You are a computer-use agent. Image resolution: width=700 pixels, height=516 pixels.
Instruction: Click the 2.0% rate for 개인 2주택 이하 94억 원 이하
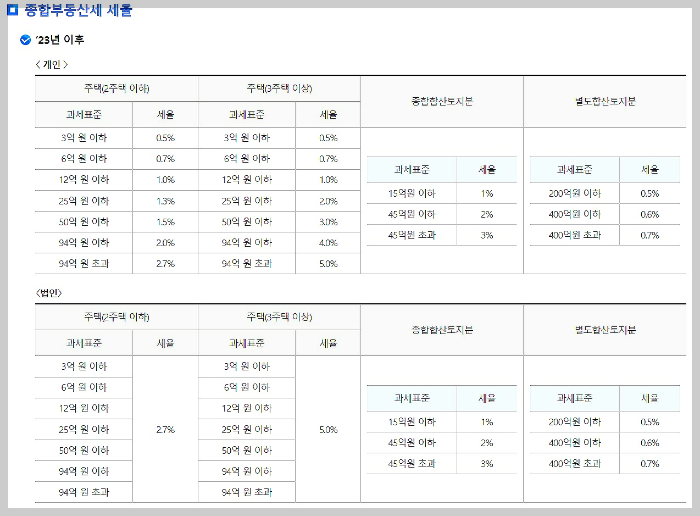165,243
